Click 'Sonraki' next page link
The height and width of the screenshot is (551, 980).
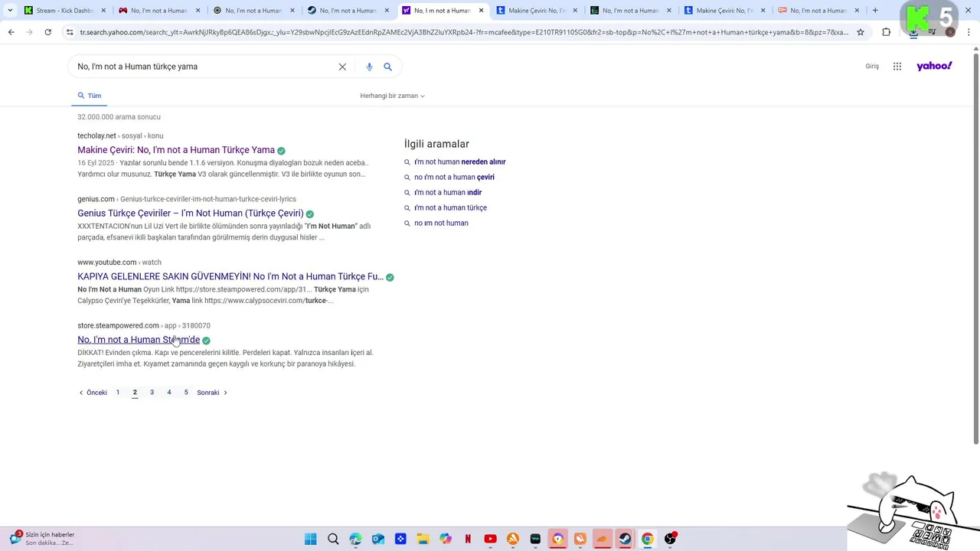212,393
